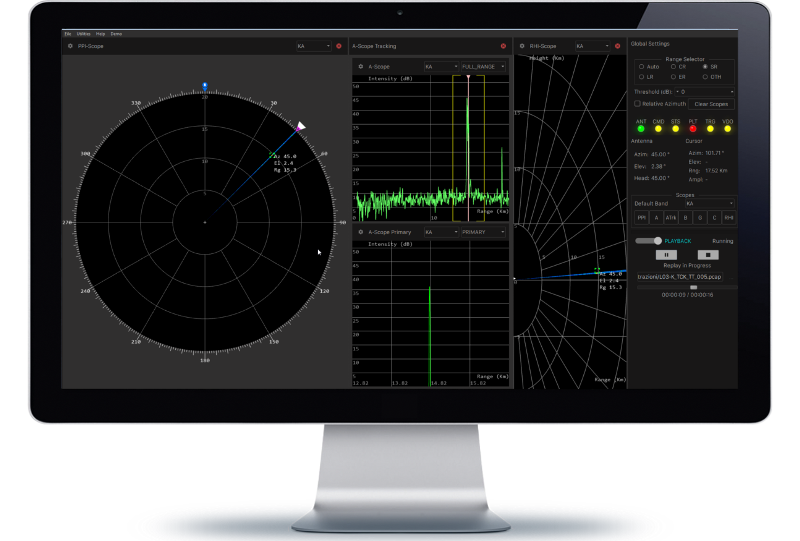The image size is (800, 541).
Task: Click the ATrk scope button
Action: 670,218
